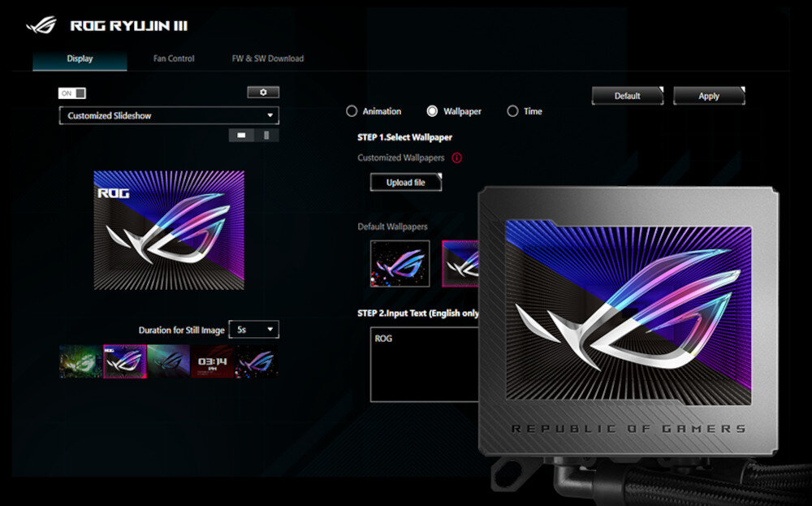Select the Time radio button

tap(512, 111)
